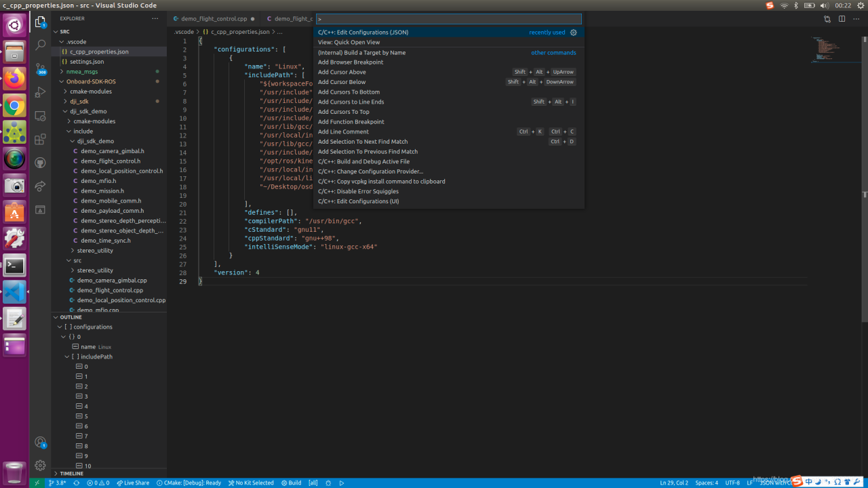
Task: Collapse the include folder
Action: (69, 131)
